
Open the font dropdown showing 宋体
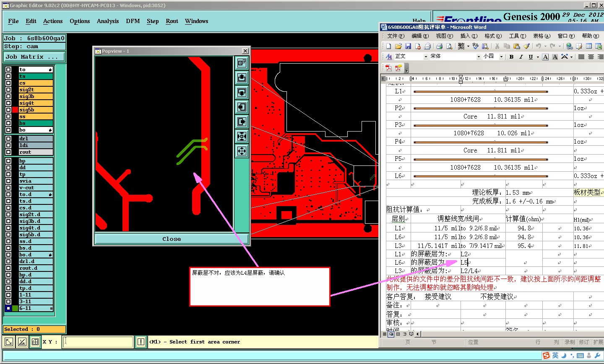(479, 57)
